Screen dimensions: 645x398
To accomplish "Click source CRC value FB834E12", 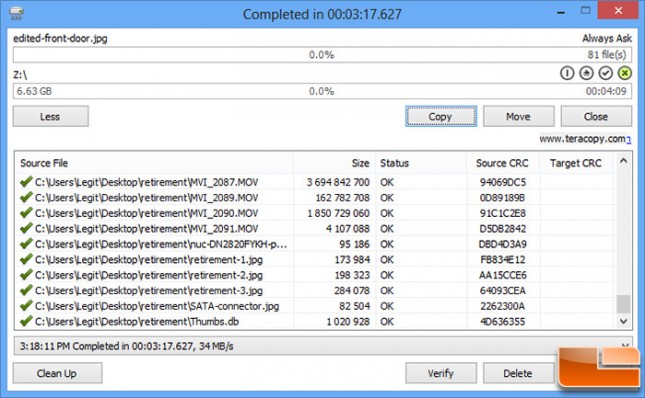I will (503, 259).
